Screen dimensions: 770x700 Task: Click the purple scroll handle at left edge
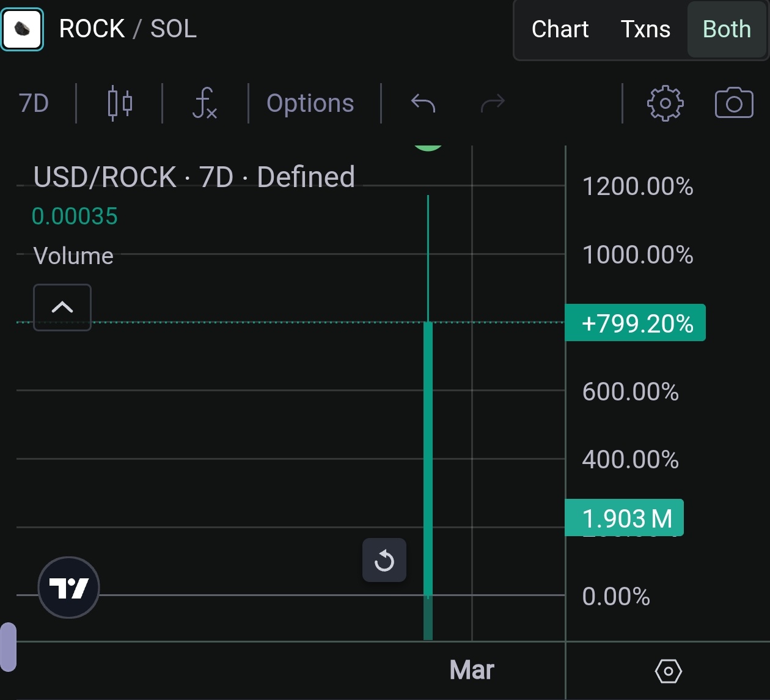[8, 647]
